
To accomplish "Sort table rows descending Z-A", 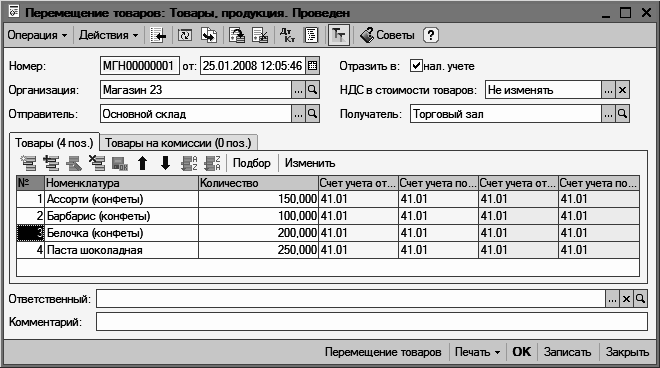I will coord(212,163).
